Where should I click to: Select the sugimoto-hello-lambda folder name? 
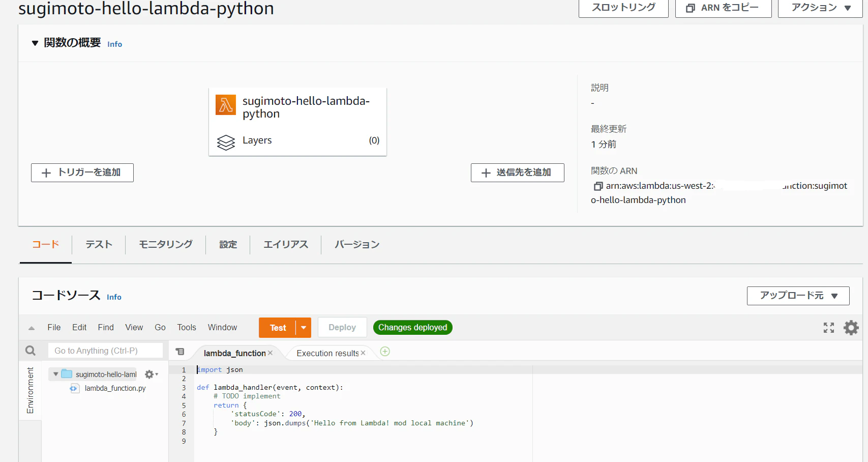pos(106,374)
